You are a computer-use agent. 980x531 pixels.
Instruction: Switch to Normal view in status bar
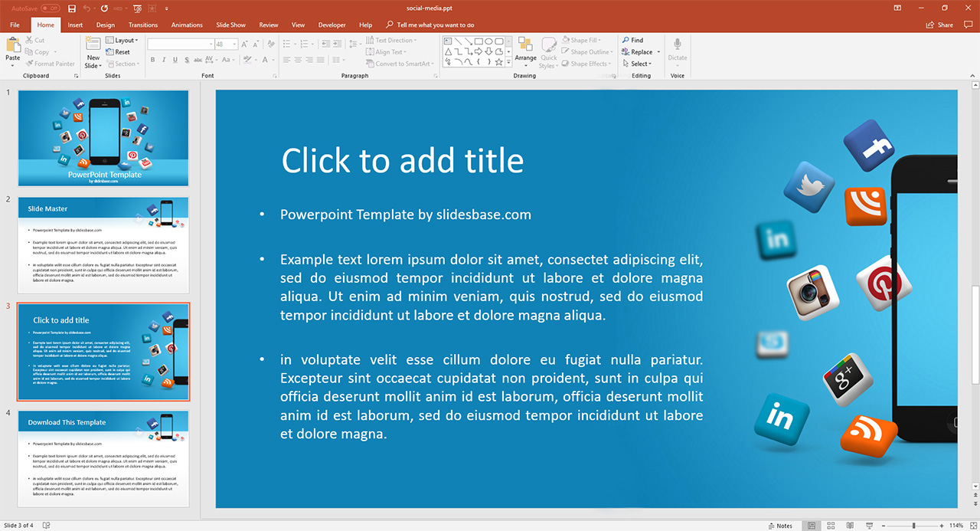(812, 526)
